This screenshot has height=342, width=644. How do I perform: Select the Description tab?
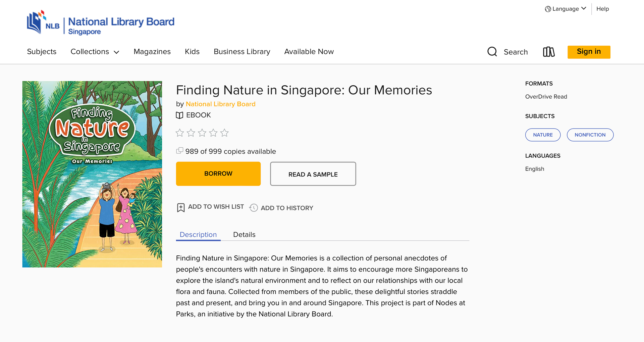[198, 235]
